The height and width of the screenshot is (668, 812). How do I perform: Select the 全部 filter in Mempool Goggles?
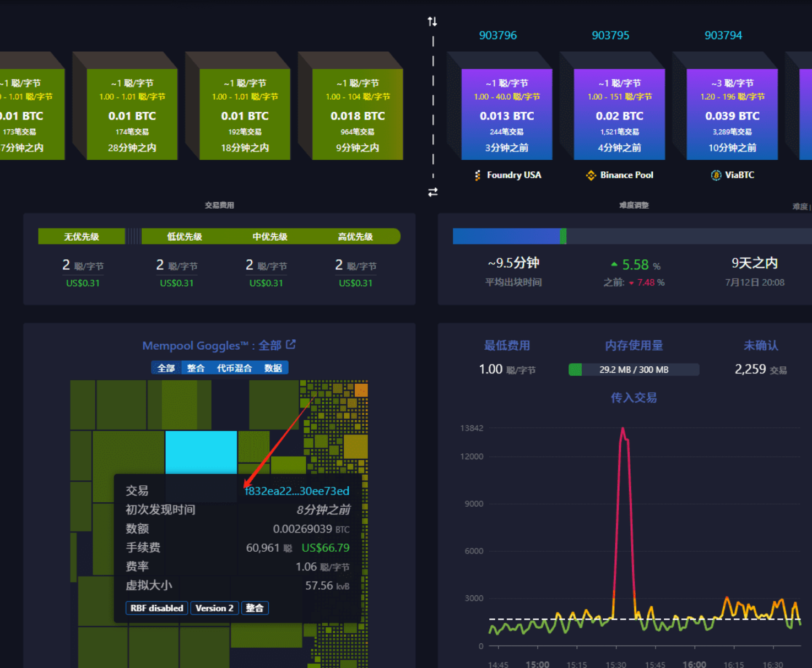pos(166,368)
